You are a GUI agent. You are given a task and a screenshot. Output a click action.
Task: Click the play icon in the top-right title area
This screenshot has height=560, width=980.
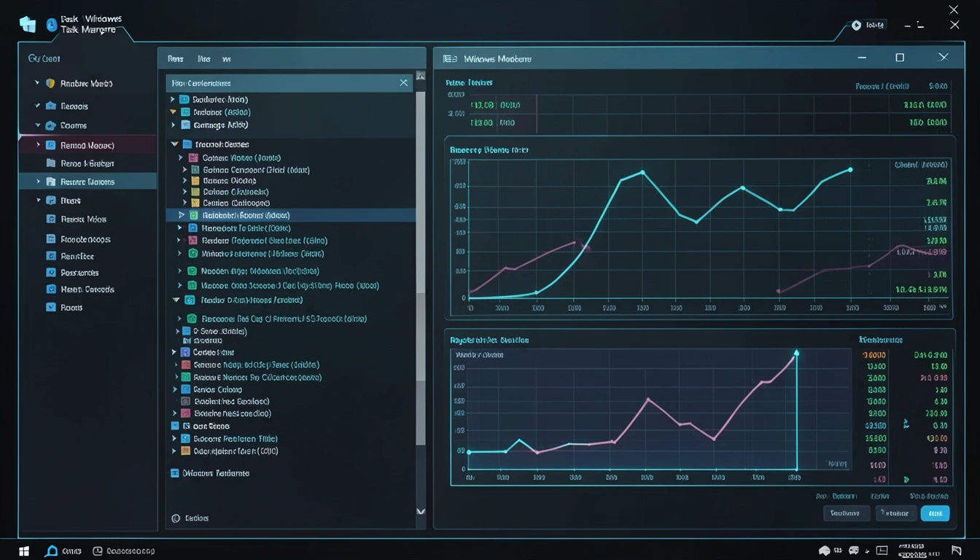click(856, 26)
